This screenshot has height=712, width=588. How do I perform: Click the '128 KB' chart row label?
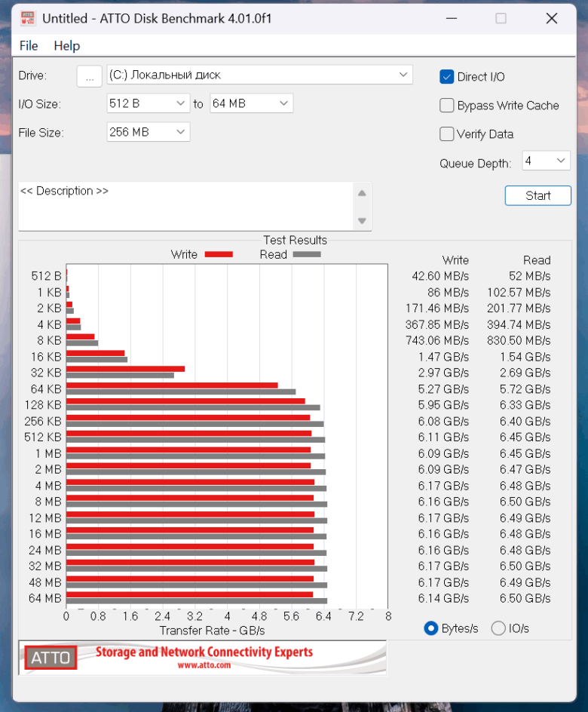click(x=43, y=405)
